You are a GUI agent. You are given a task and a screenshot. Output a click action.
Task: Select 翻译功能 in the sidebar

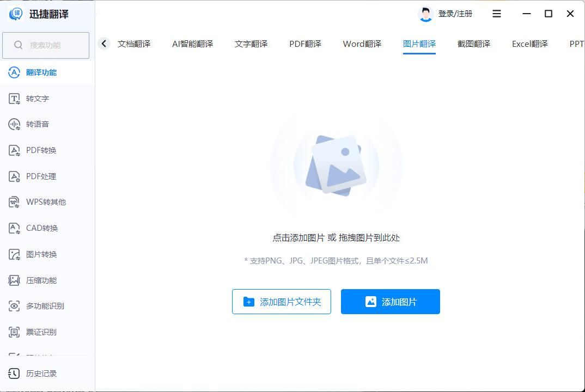click(x=47, y=72)
